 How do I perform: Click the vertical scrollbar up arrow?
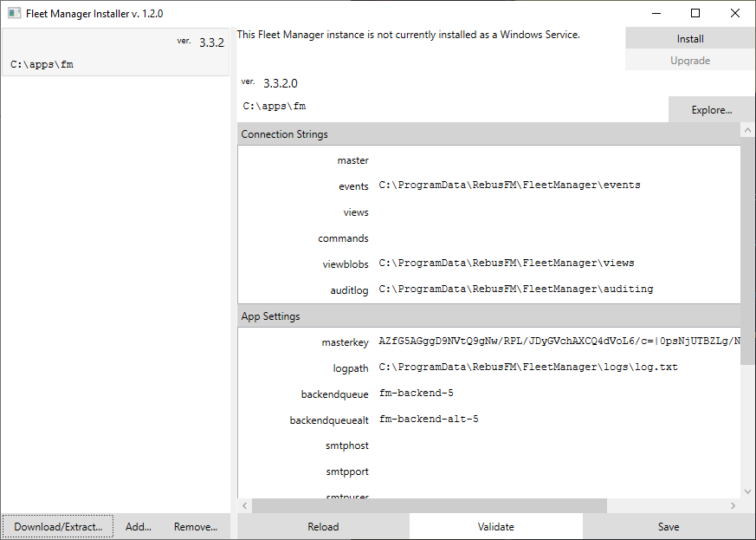tap(747, 130)
